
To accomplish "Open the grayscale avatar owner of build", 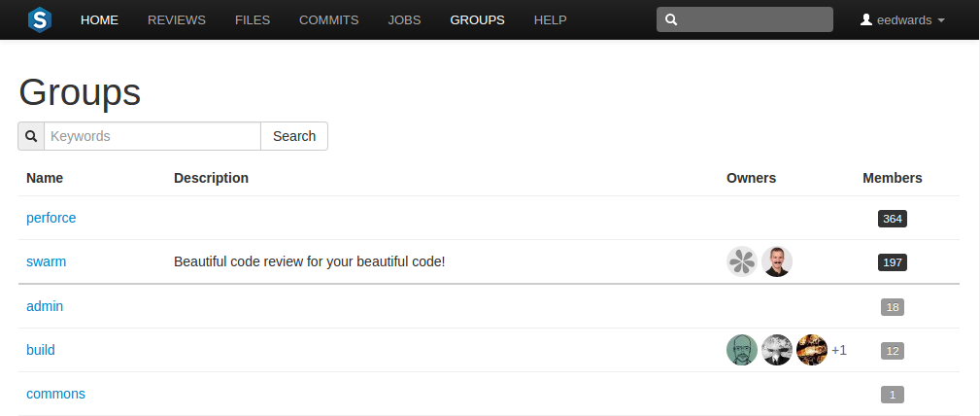I will pos(777,350).
